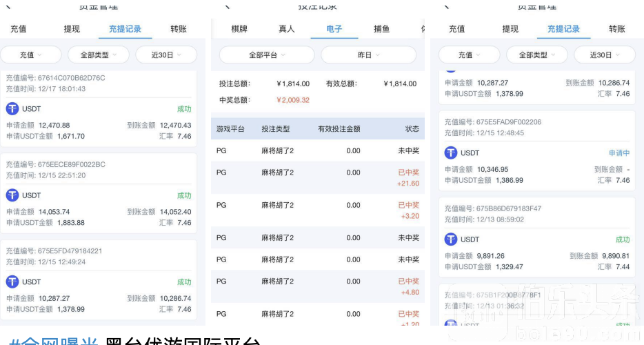Open 充值 filter dropdown in the left panel
644x345 pixels.
pos(31,55)
